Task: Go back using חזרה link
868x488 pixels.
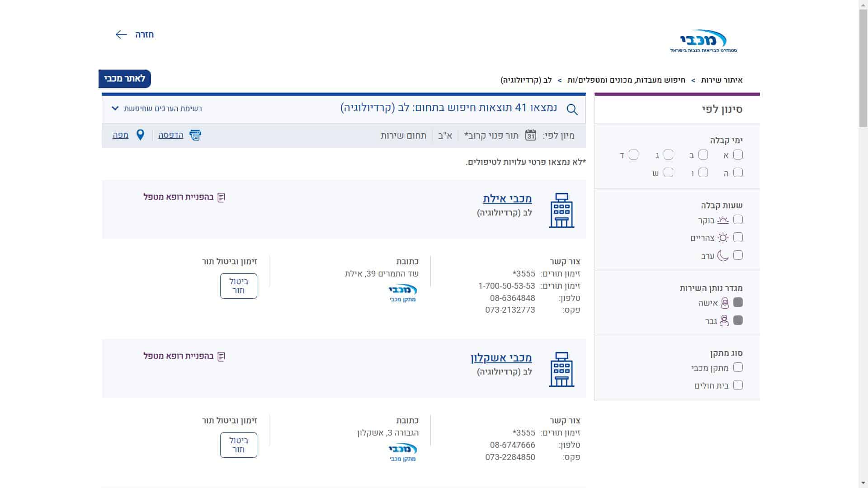Action: tap(144, 35)
